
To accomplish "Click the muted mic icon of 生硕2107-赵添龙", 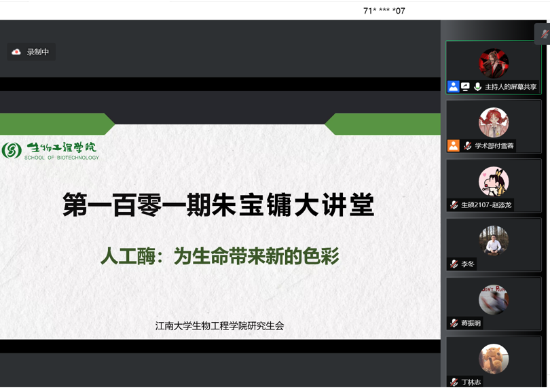I will pos(454,205).
